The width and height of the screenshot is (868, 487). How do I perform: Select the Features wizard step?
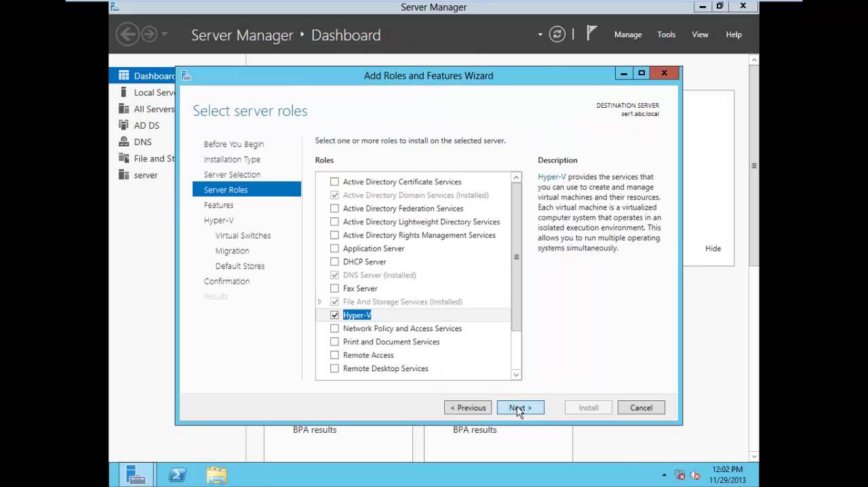point(218,205)
